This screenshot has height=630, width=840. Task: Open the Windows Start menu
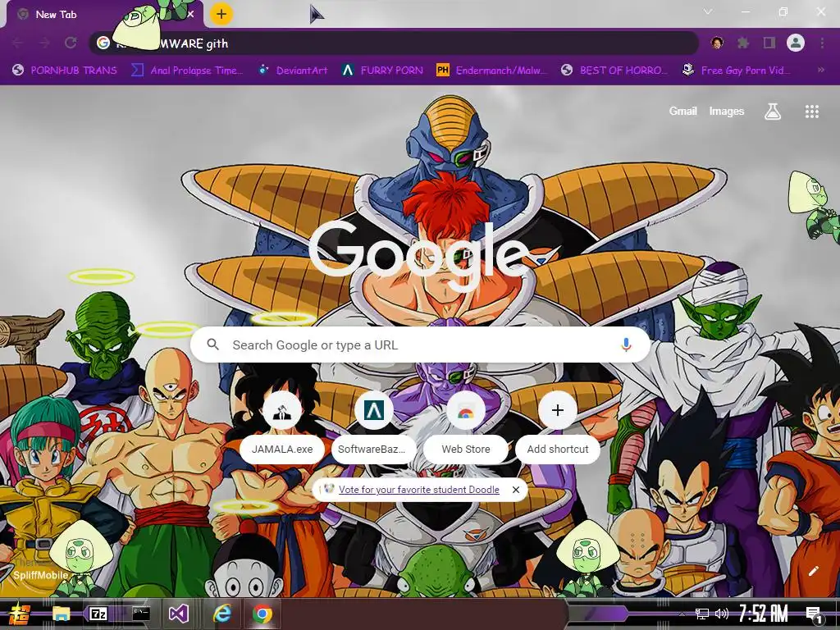click(20, 614)
